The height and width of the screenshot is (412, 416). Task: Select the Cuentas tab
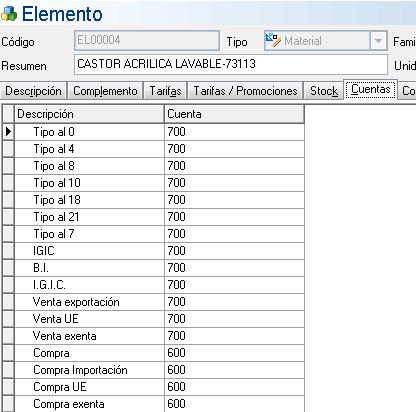click(x=371, y=89)
